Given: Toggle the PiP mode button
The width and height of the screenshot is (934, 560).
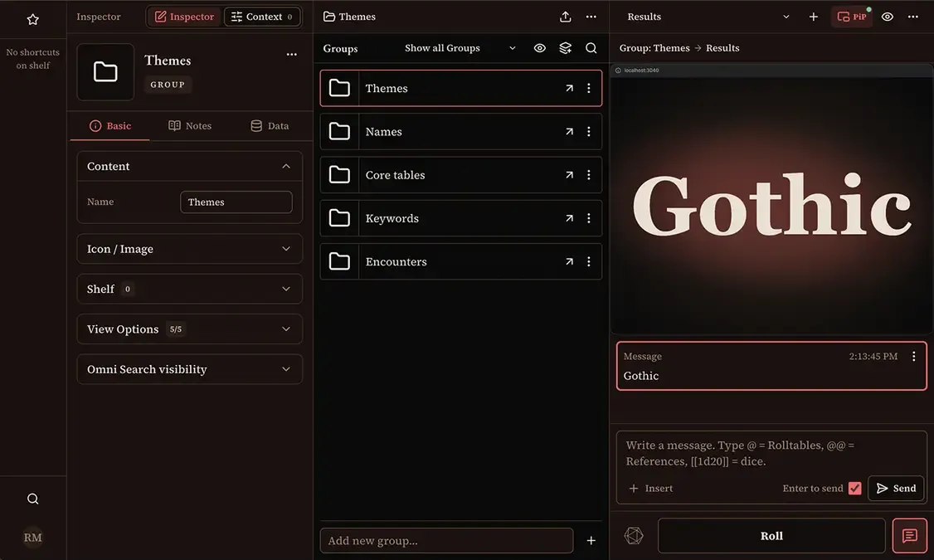Looking at the screenshot, I should [852, 17].
